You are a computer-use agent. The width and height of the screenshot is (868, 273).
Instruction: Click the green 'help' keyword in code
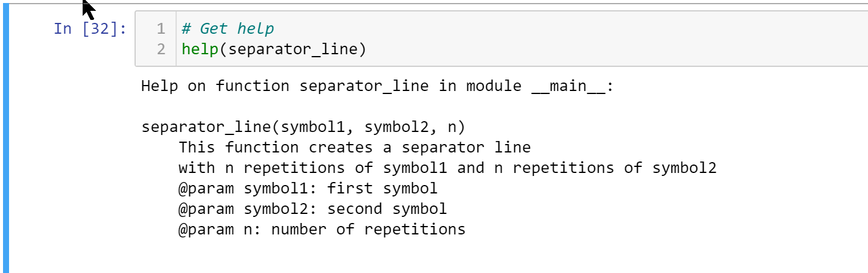point(200,49)
